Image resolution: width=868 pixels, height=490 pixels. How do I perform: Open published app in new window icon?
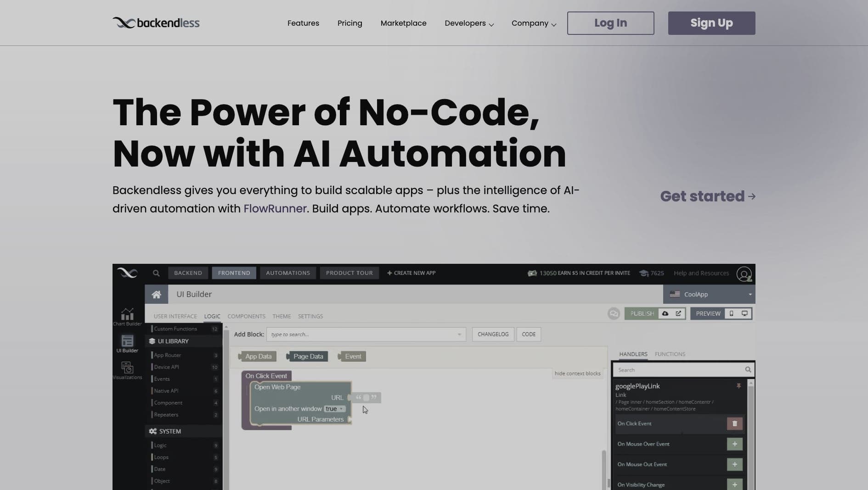coord(678,313)
